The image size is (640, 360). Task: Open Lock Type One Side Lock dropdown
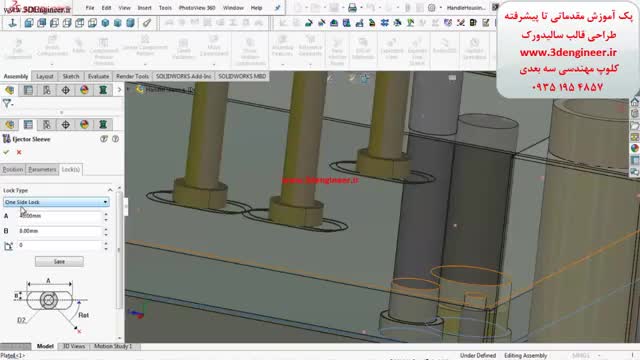coord(56,202)
